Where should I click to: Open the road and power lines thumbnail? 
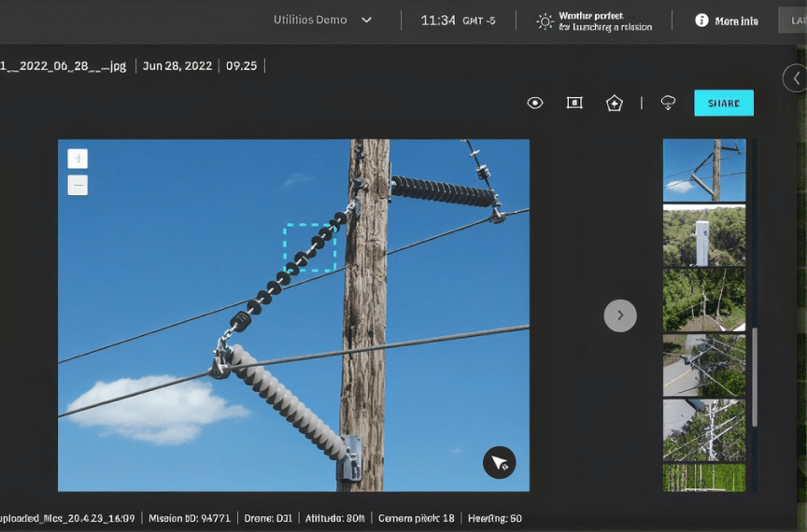click(x=704, y=365)
